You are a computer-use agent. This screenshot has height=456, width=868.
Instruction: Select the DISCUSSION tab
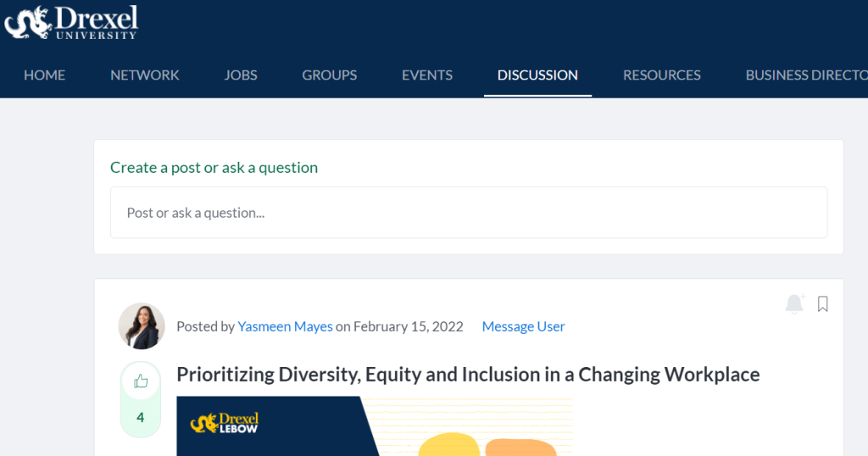537,75
